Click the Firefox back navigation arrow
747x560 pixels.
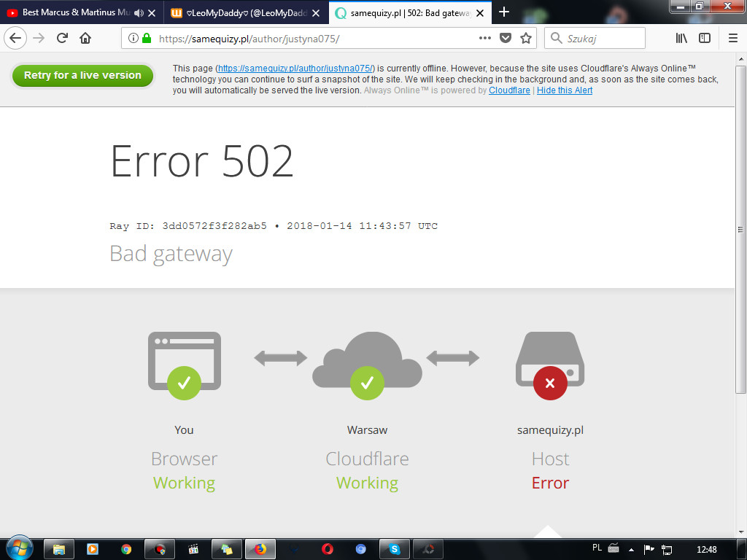coord(15,39)
